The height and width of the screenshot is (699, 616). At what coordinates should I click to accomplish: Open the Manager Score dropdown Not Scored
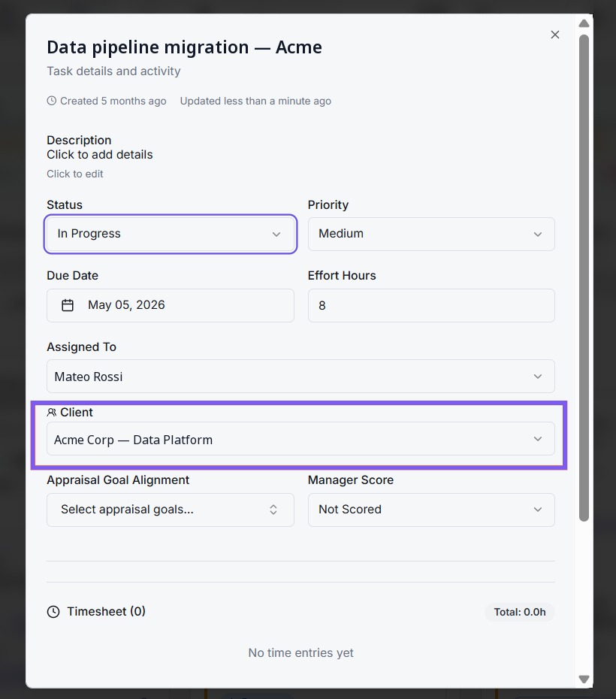point(431,510)
